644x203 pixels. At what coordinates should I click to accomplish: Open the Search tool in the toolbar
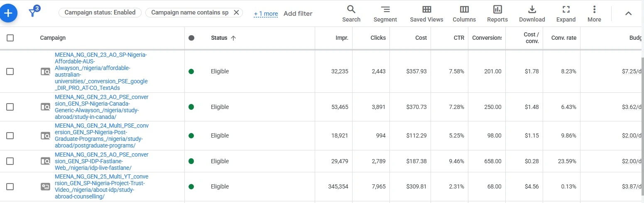point(351,14)
